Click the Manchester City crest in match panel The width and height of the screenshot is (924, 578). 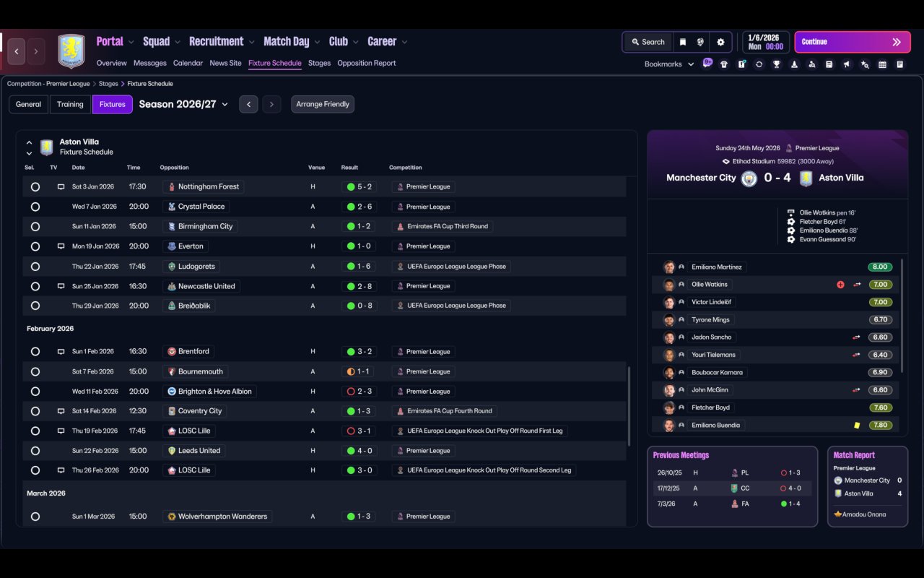[x=749, y=178]
